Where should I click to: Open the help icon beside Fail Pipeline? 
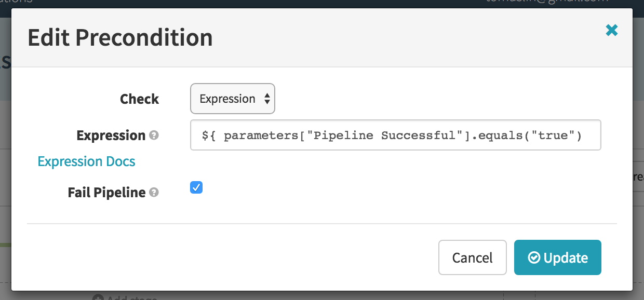click(x=154, y=193)
